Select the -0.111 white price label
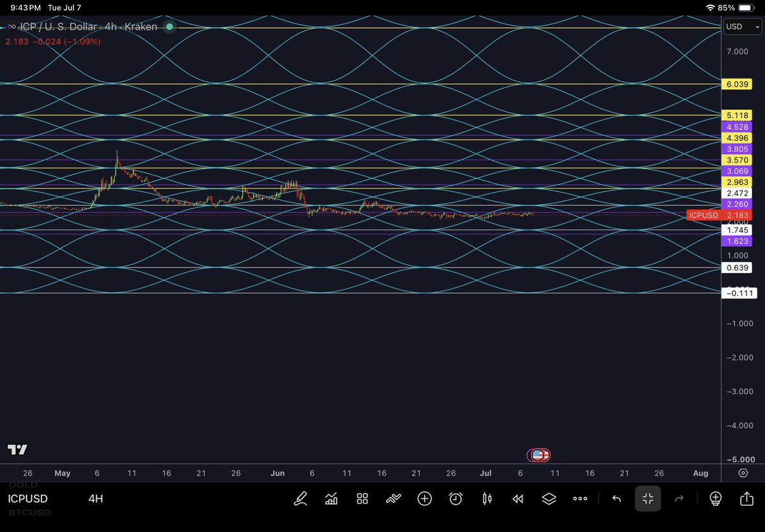The image size is (765, 532). coord(739,293)
